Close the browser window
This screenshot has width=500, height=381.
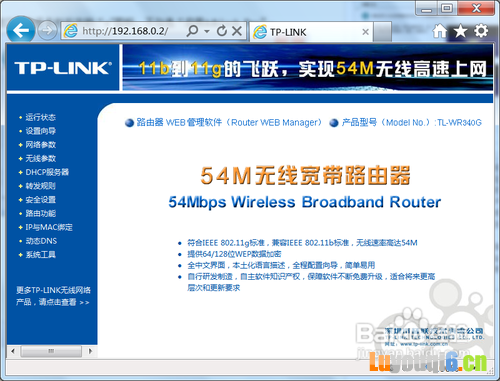coord(476,9)
